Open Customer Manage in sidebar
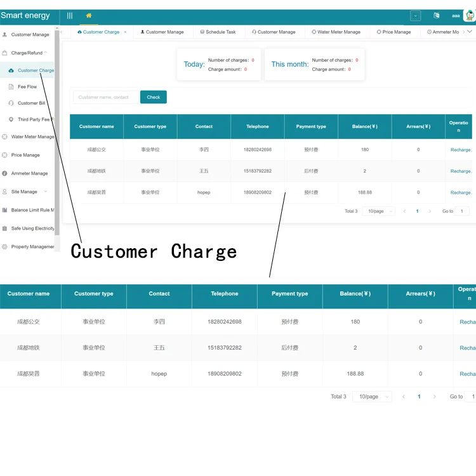Image resolution: width=476 pixels, height=476 pixels. (30, 35)
